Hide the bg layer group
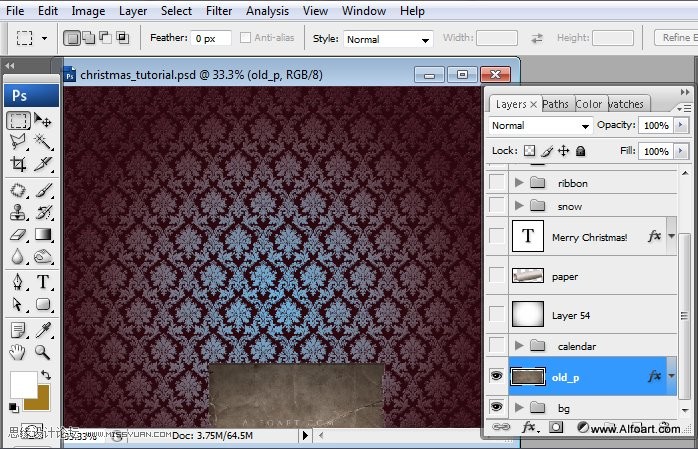The height and width of the screenshot is (449, 698). tap(496, 408)
